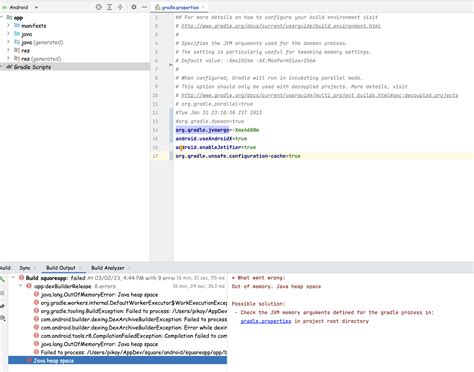Screen dimensions: 474x372
Task: Select the highlighted 'Java heap space' row
Action: pos(117,360)
